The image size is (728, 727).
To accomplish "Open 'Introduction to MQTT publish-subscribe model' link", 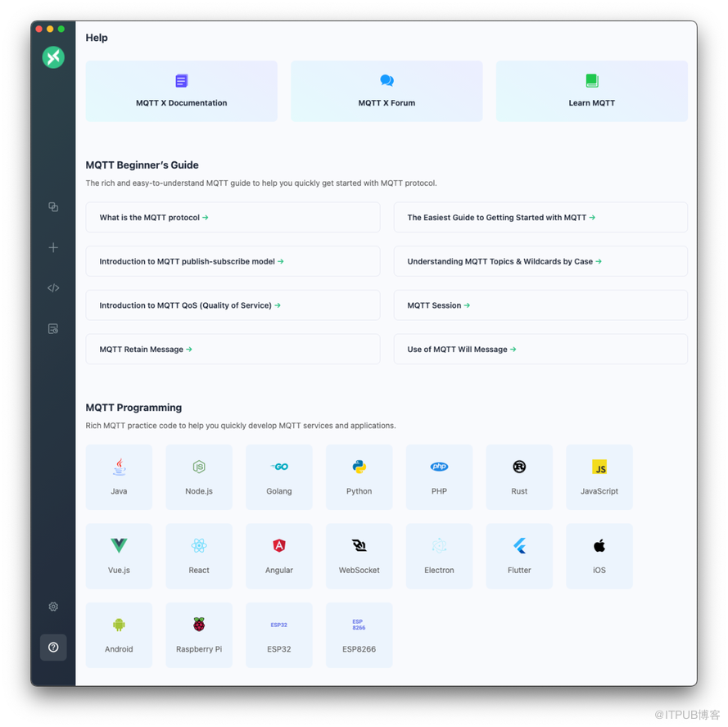I will pyautogui.click(x=233, y=261).
